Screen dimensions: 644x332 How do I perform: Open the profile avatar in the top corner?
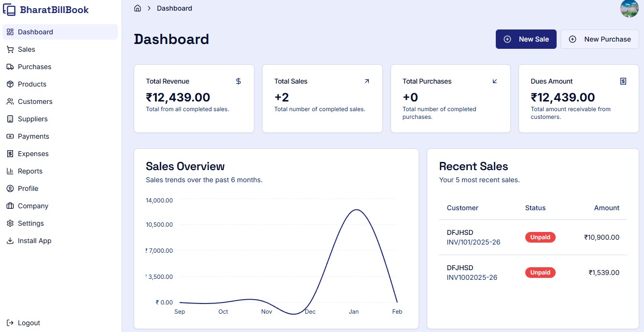(x=629, y=8)
